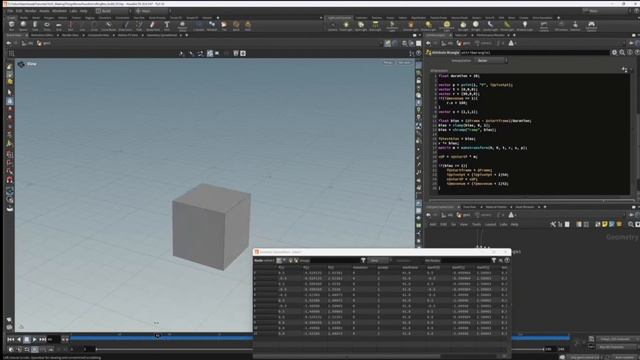Image resolution: width=640 pixels, height=360 pixels.
Task: Add an Environment Light from the shelf
Action: pos(446,26)
